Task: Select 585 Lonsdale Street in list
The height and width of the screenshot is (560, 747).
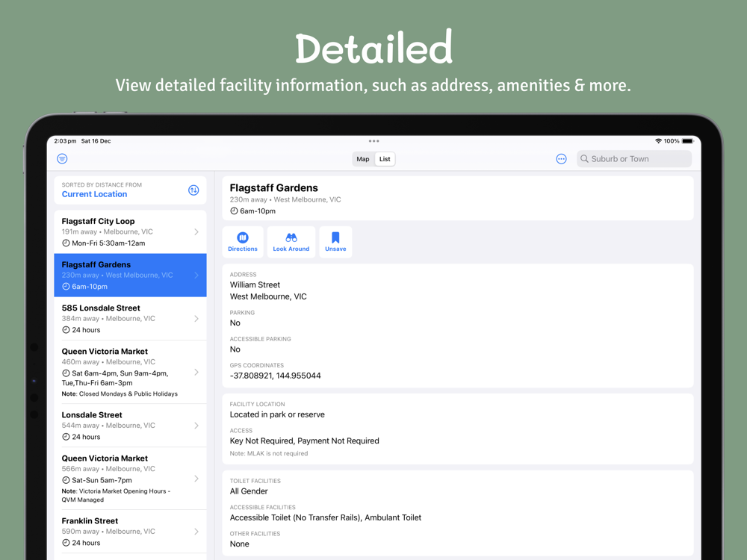Action: (130, 319)
